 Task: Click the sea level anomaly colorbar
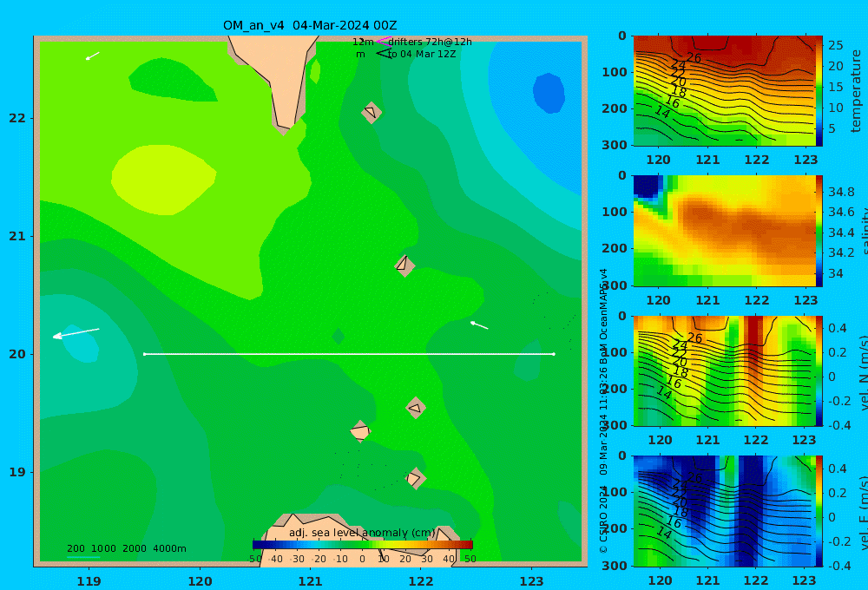pos(363,544)
